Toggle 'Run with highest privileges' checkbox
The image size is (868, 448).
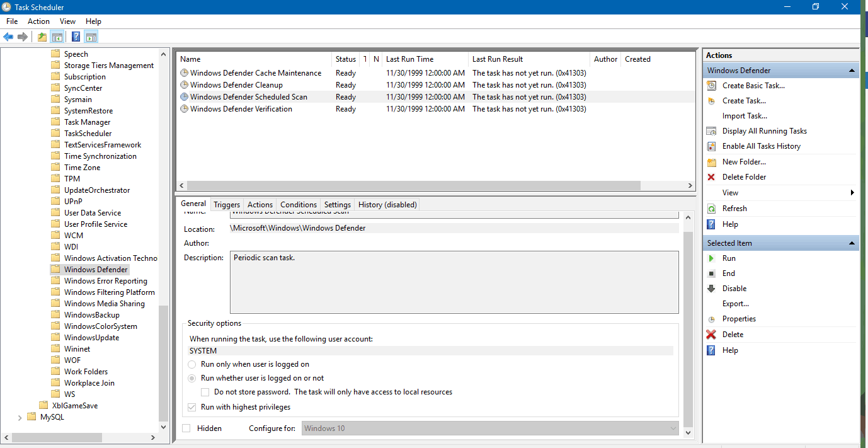tap(192, 407)
